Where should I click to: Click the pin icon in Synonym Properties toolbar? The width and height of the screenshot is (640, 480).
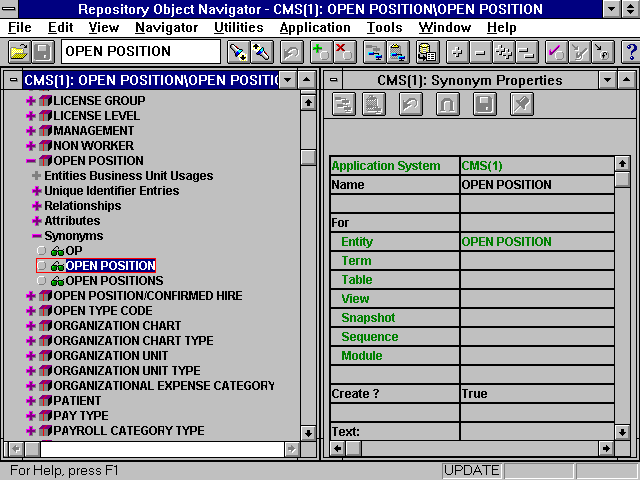pos(520,105)
